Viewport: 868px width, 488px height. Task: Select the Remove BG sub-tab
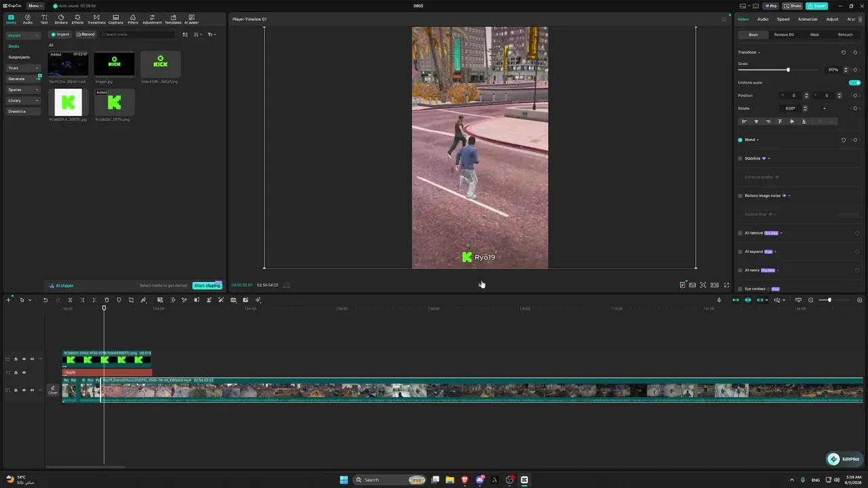pos(784,35)
